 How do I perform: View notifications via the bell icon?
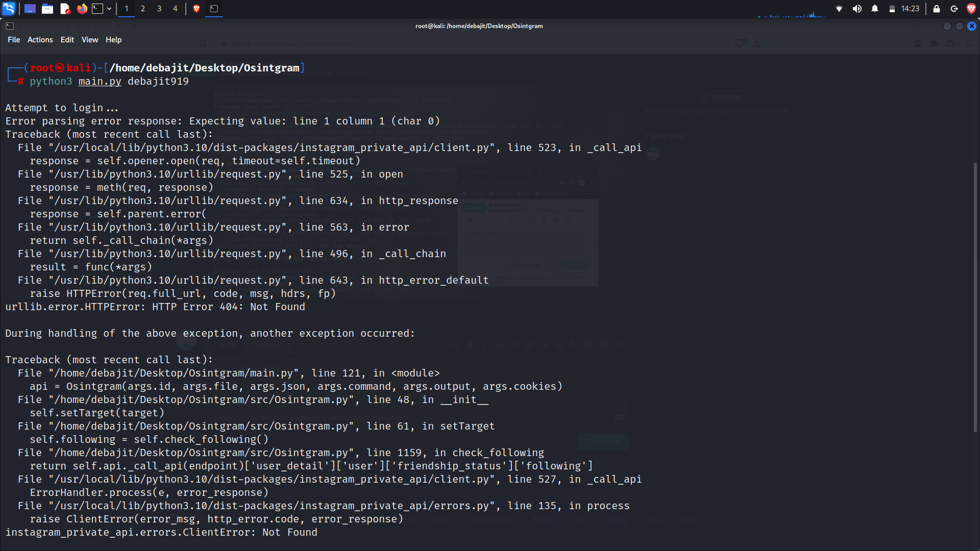pyautogui.click(x=875, y=9)
